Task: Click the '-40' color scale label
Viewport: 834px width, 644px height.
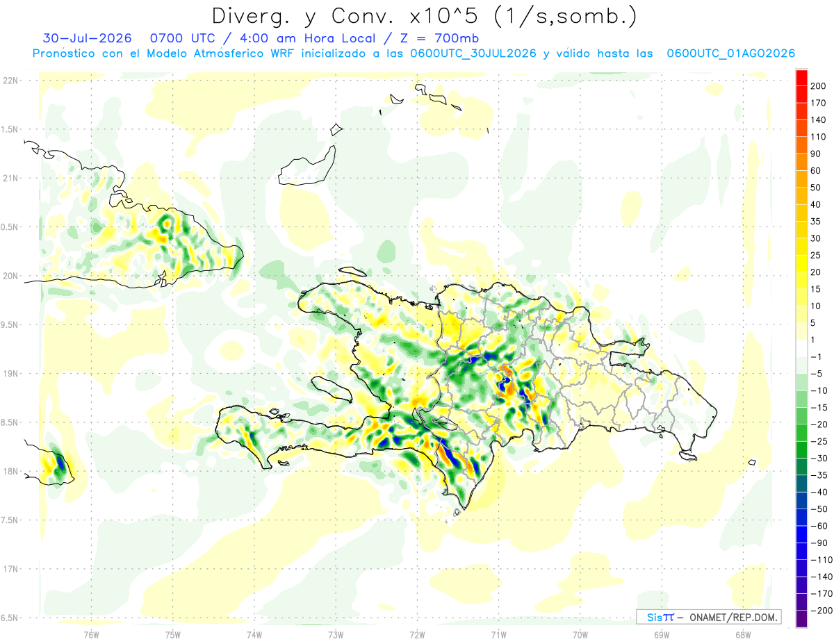Action: (x=818, y=493)
